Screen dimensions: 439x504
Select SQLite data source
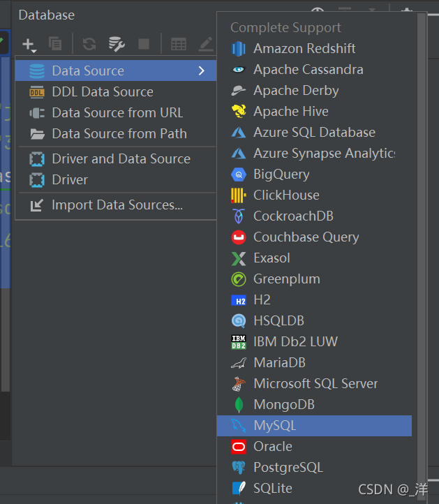(x=314, y=488)
